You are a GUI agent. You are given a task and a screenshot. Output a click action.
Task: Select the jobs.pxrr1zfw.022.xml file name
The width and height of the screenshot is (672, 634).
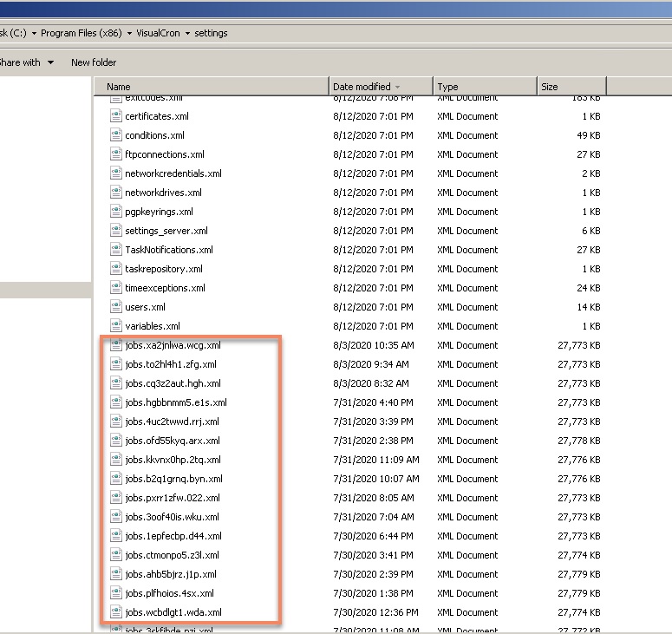172,498
